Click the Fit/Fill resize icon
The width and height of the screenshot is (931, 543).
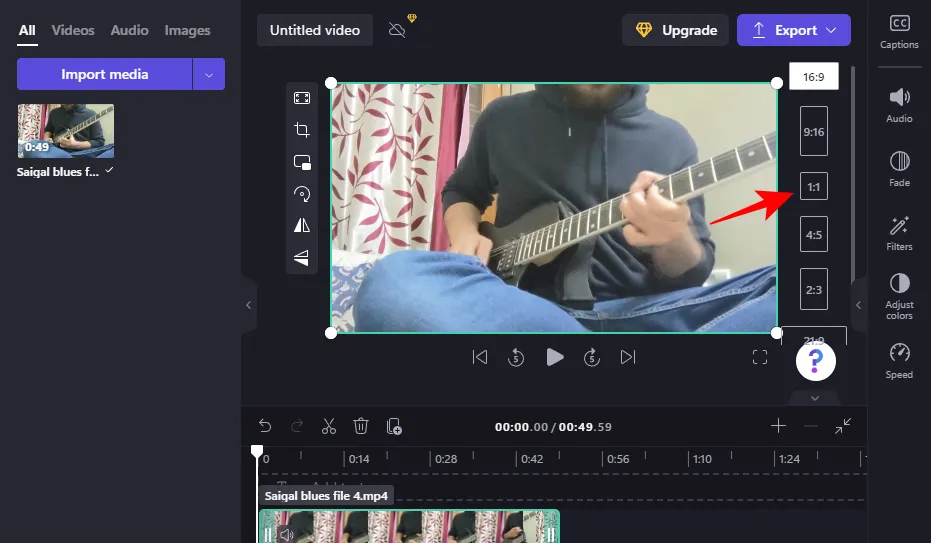(302, 98)
